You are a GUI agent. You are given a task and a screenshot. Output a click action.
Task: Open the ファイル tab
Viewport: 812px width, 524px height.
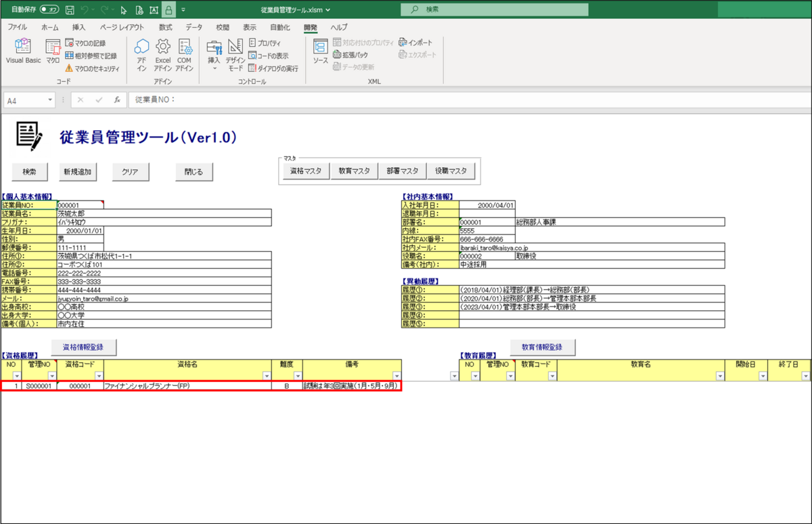[x=17, y=27]
